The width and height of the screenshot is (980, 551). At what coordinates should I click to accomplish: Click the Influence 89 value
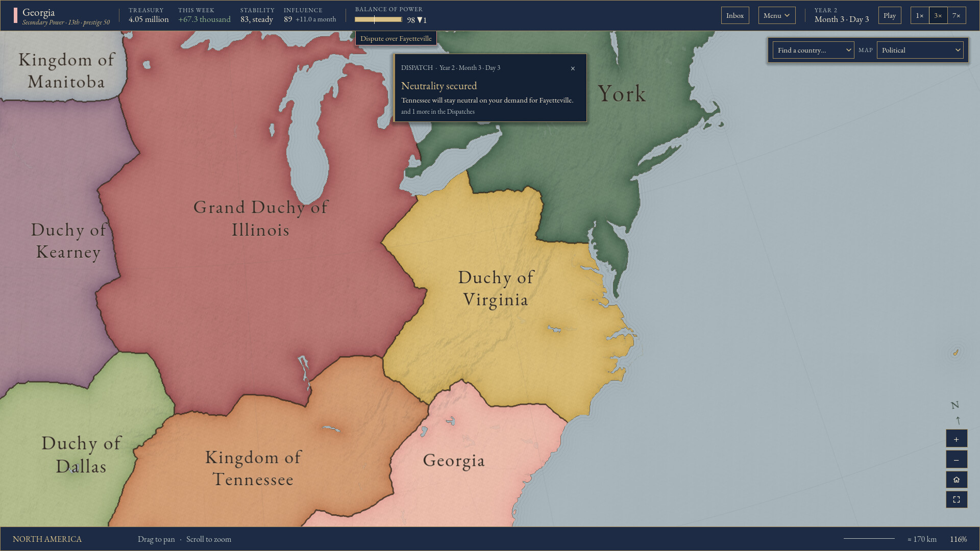point(288,19)
